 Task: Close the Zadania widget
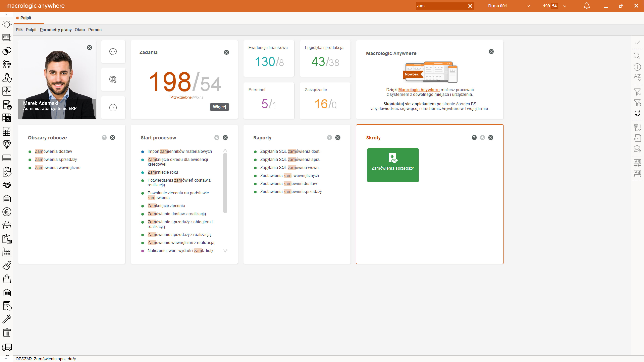(x=227, y=52)
